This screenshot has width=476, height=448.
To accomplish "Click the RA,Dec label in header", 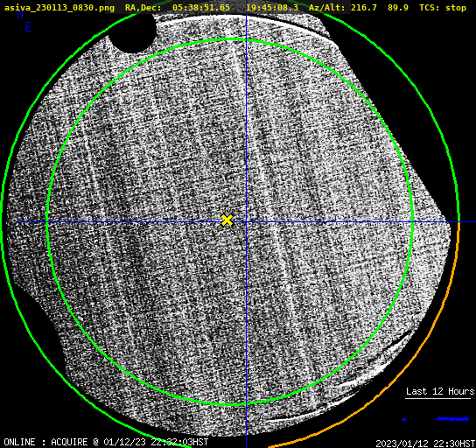I will pyautogui.click(x=143, y=8).
